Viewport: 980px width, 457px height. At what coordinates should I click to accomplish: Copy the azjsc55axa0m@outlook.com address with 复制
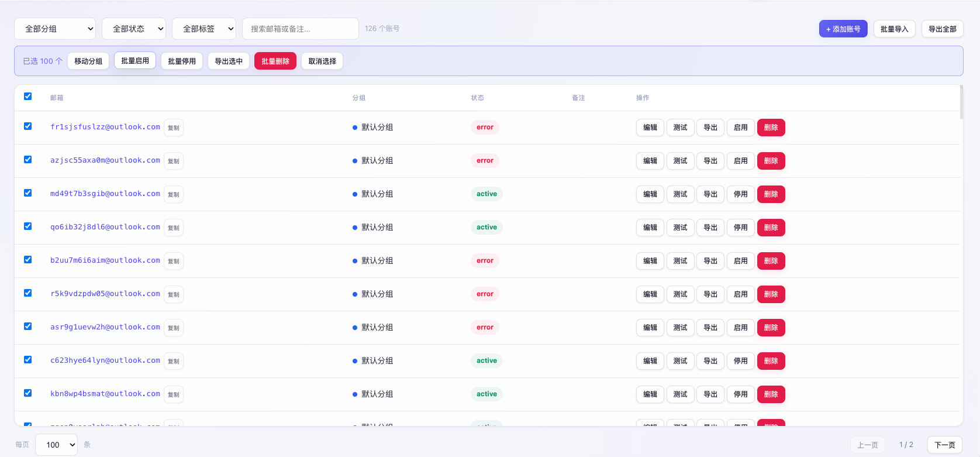pos(174,161)
